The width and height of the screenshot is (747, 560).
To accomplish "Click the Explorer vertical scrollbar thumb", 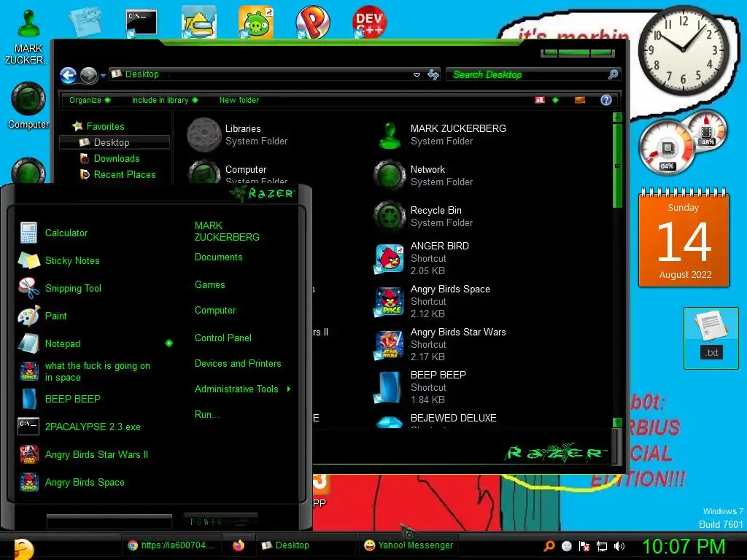I will click(617, 166).
